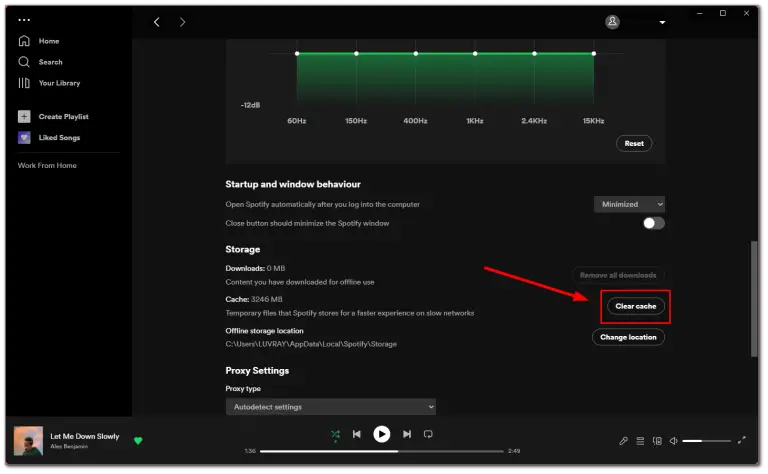Open the play queue icon
The height and width of the screenshot is (474, 768).
click(x=640, y=440)
